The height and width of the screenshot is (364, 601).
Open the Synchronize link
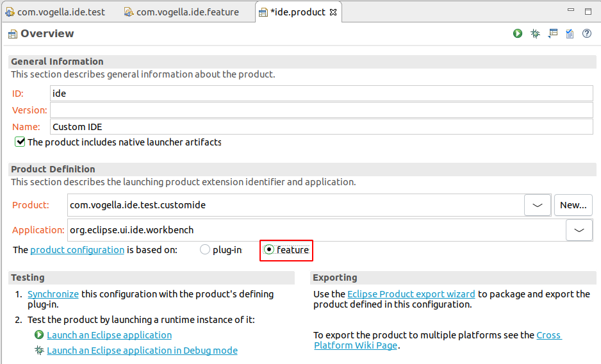click(x=53, y=294)
